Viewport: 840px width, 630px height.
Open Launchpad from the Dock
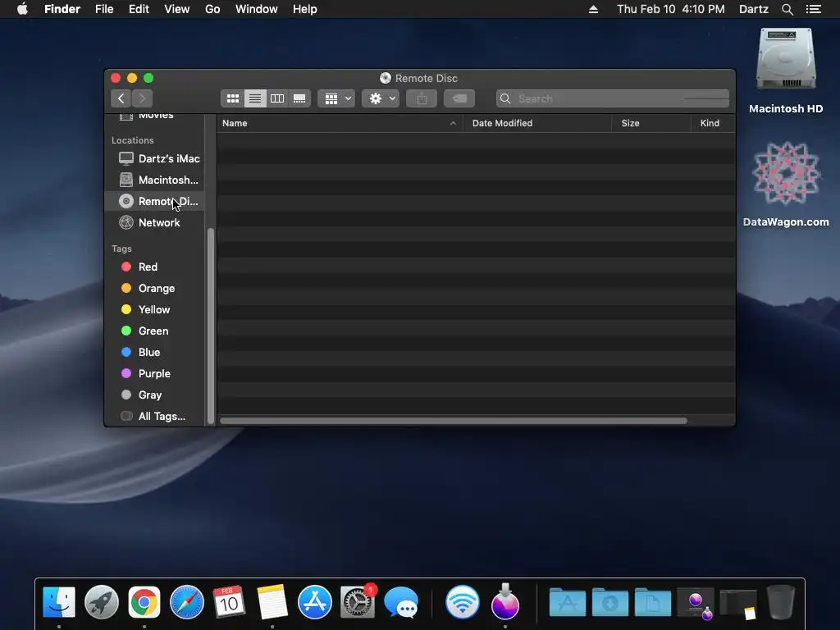coord(101,602)
